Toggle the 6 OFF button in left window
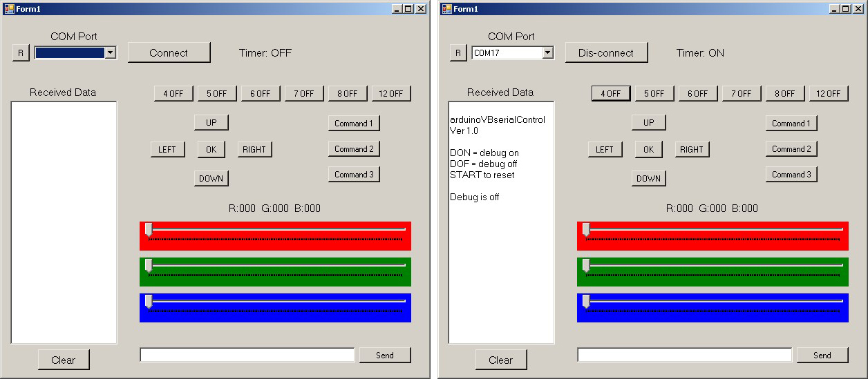868x379 pixels. coord(261,93)
